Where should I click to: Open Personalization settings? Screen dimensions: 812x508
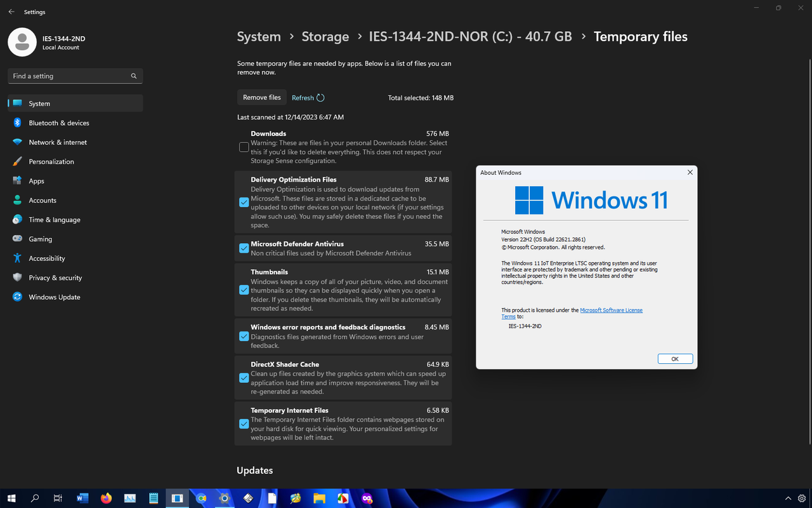pos(75,161)
